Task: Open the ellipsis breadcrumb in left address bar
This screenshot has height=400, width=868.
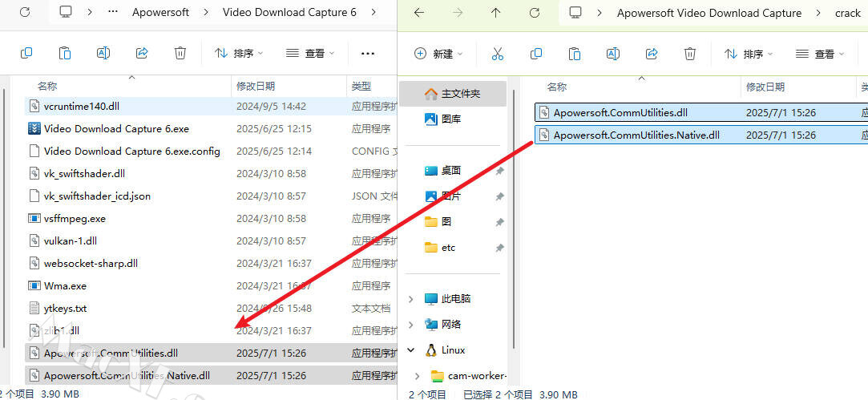Action: 113,12
